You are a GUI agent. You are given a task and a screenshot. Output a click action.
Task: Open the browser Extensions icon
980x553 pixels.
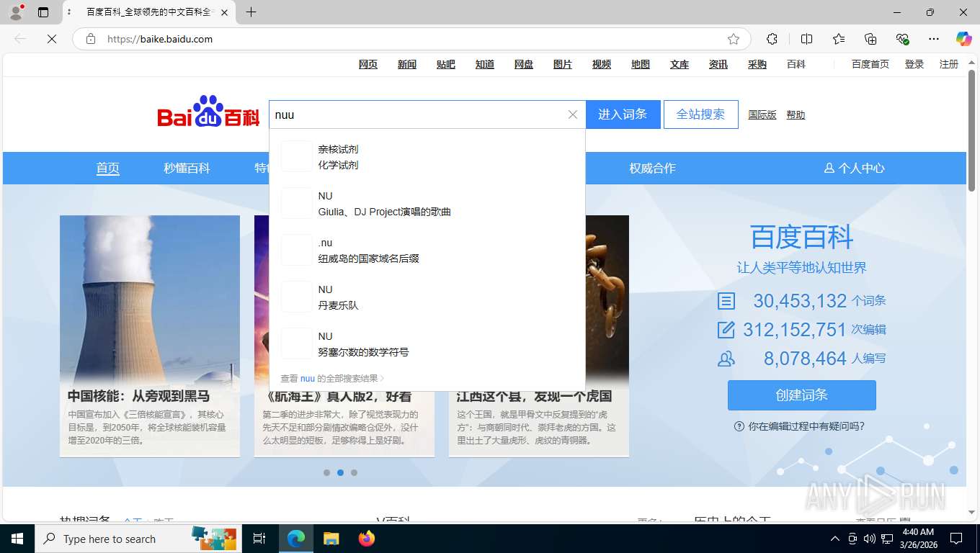pos(772,39)
